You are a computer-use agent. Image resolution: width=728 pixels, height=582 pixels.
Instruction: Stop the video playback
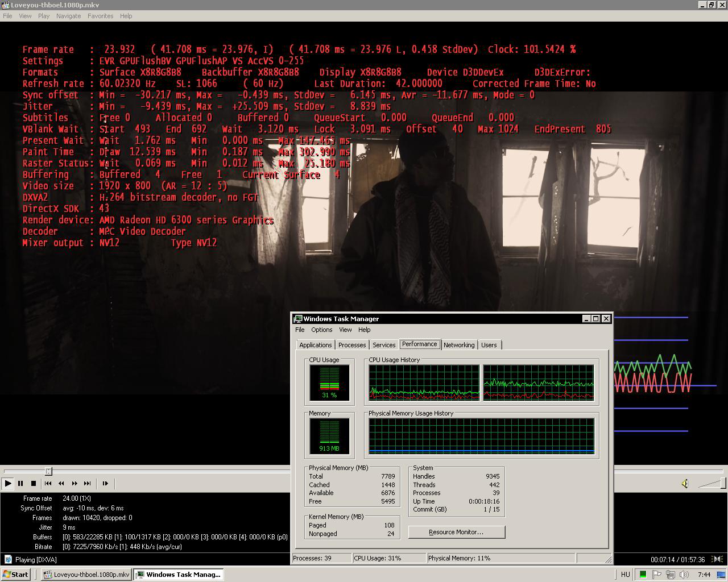(x=34, y=484)
